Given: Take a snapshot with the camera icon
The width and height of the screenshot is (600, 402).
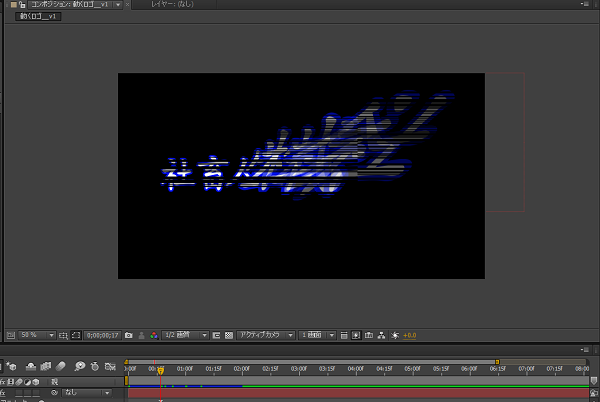Looking at the screenshot, I should (128, 335).
